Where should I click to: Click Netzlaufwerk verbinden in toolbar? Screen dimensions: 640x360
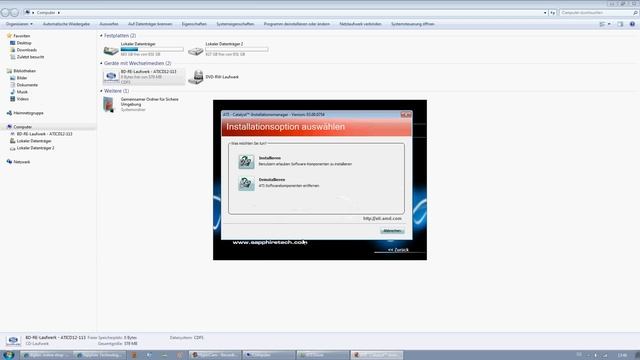coord(360,24)
